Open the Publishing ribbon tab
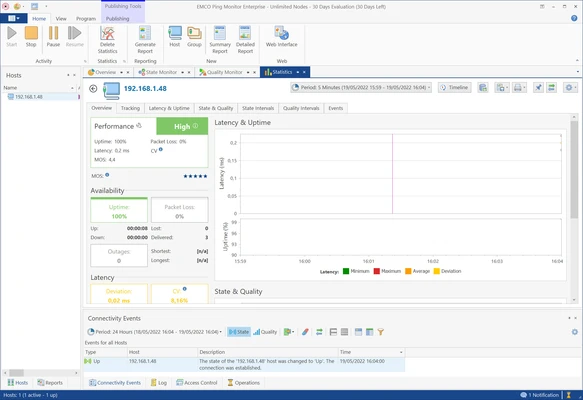 (x=117, y=19)
